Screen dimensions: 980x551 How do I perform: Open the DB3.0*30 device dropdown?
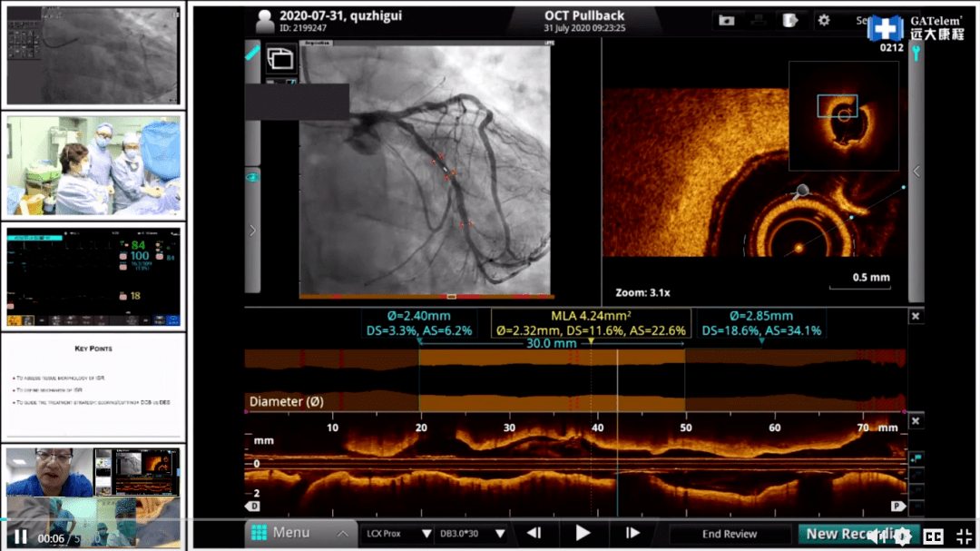(x=473, y=534)
